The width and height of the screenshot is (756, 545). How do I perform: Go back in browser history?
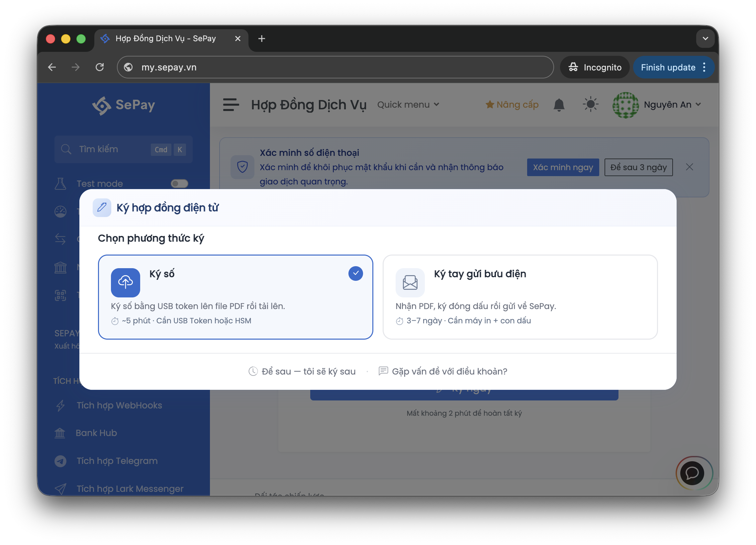[52, 67]
